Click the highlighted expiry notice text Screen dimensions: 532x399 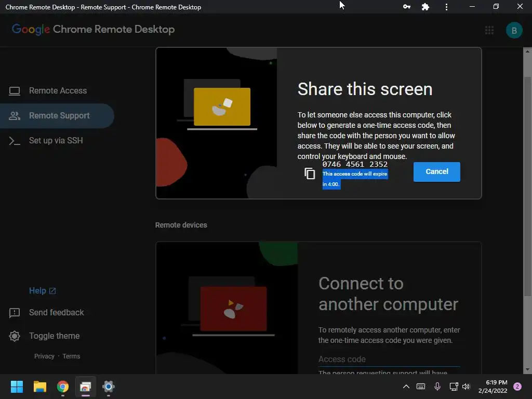(355, 179)
